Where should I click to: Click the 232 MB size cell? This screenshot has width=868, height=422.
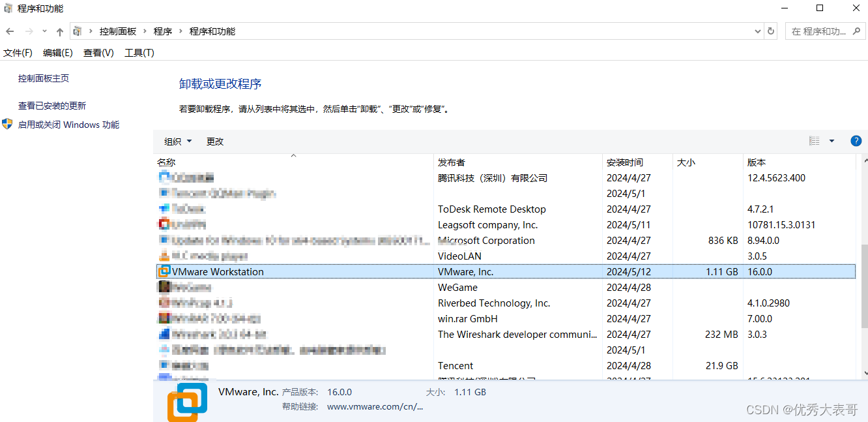[722, 335]
